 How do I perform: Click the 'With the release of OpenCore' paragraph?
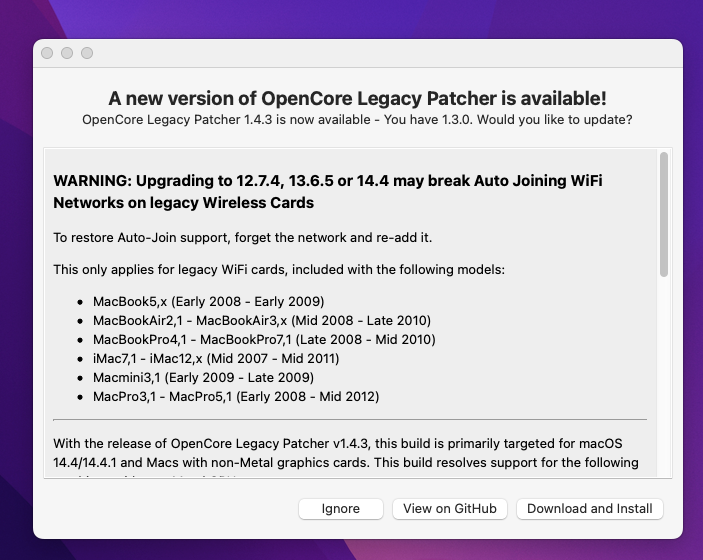tap(345, 452)
